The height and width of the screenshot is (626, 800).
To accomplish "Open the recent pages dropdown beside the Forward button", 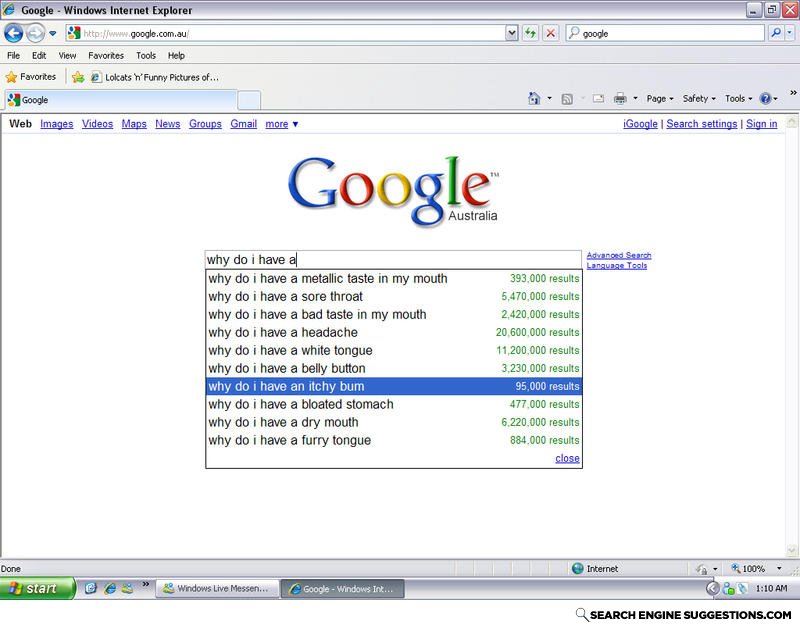I will coord(53,34).
